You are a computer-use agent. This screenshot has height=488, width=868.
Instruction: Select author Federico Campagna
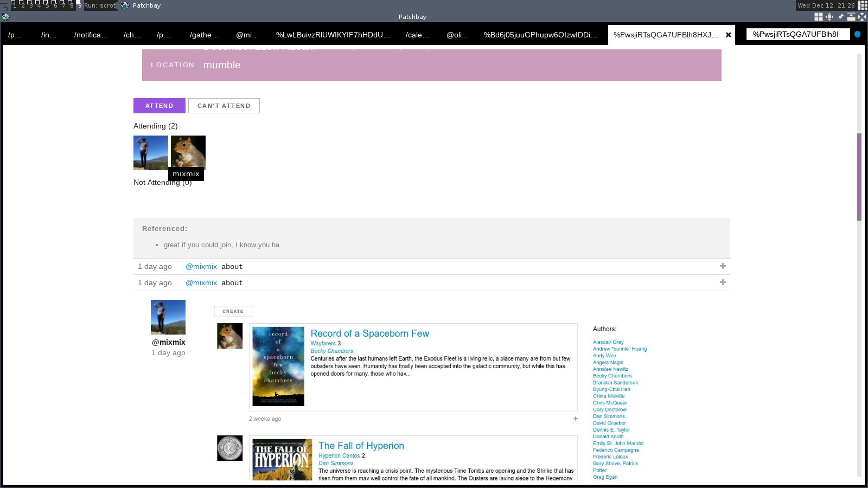[x=616, y=450]
